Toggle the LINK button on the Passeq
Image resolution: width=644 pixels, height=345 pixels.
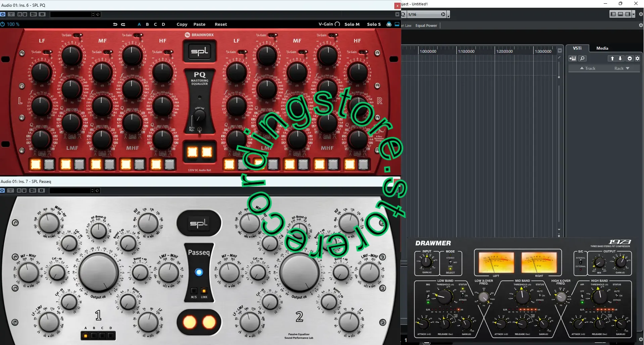[204, 291]
